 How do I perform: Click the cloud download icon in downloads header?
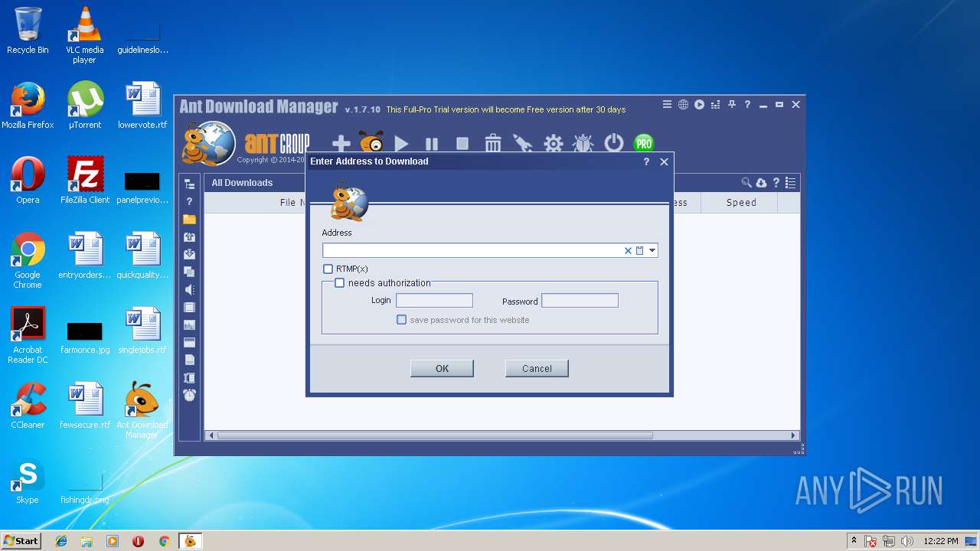[761, 183]
